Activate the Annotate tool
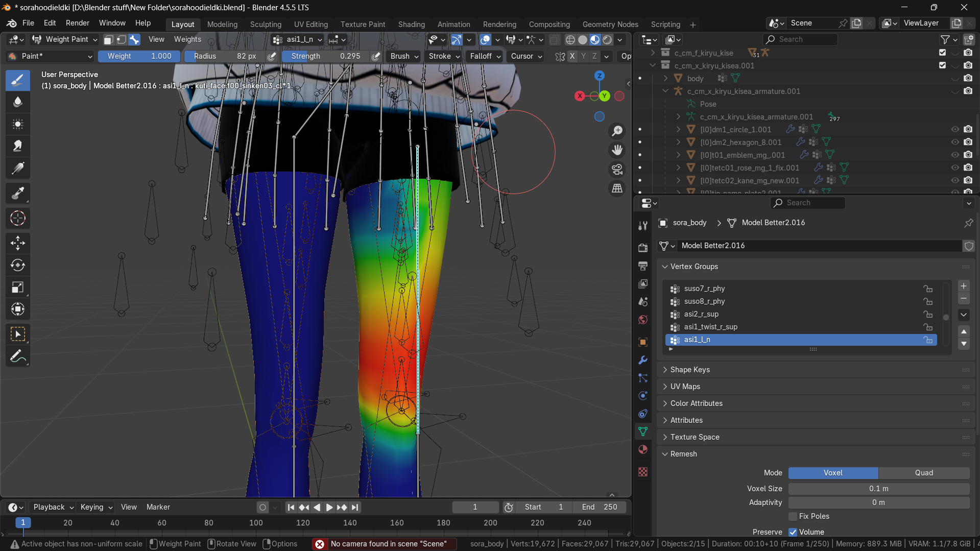 click(18, 356)
